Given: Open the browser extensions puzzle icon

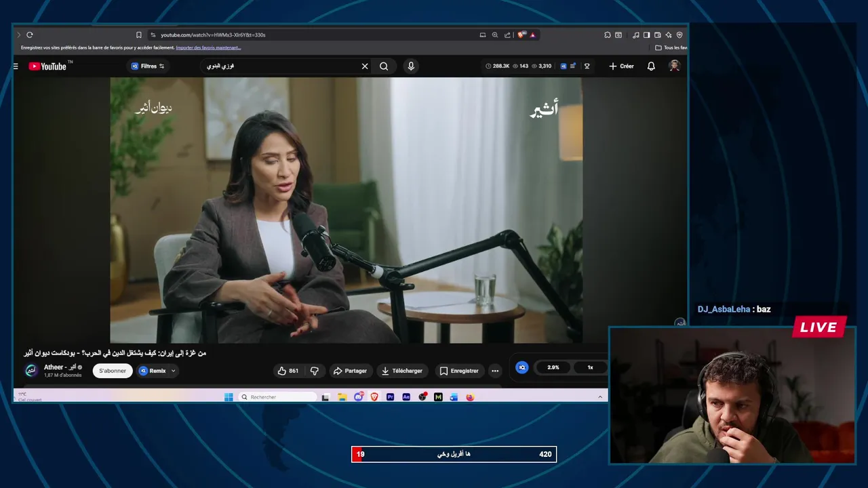Looking at the screenshot, I should coord(608,35).
